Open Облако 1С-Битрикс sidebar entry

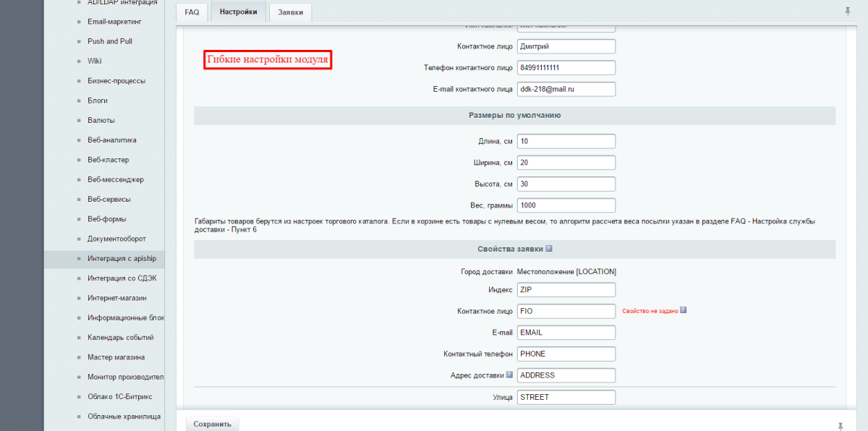point(119,397)
